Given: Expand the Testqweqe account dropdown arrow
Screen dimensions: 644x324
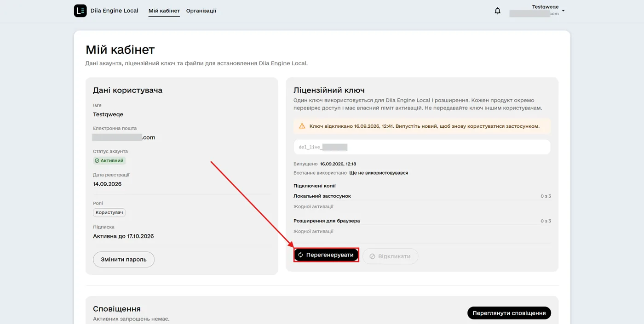Looking at the screenshot, I should (x=563, y=11).
